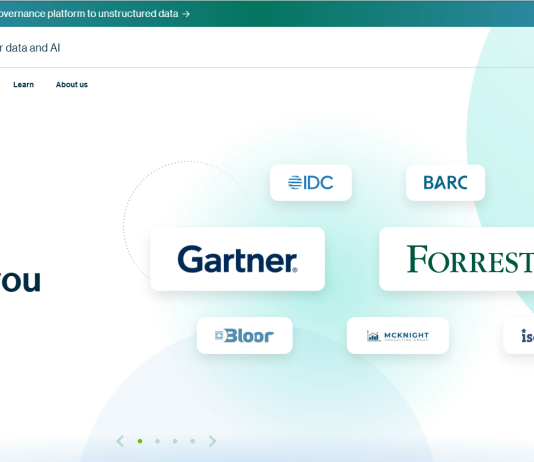Select the third carousel dot
534x462 pixels.
[175, 441]
